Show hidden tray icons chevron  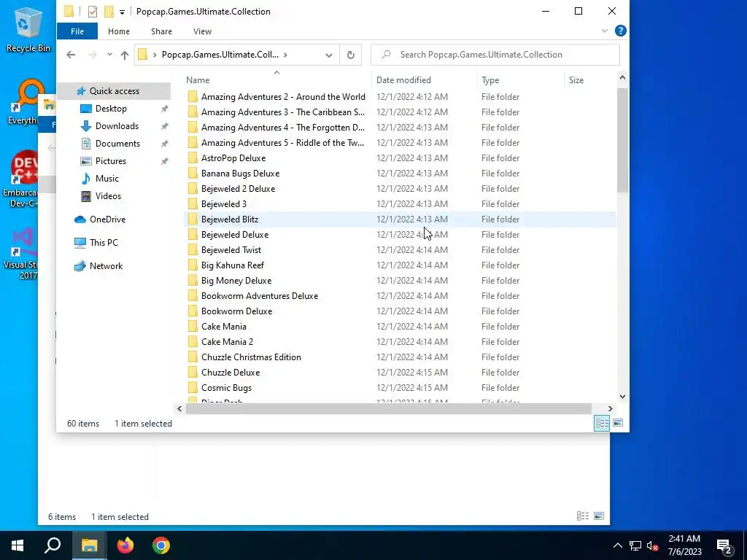617,545
